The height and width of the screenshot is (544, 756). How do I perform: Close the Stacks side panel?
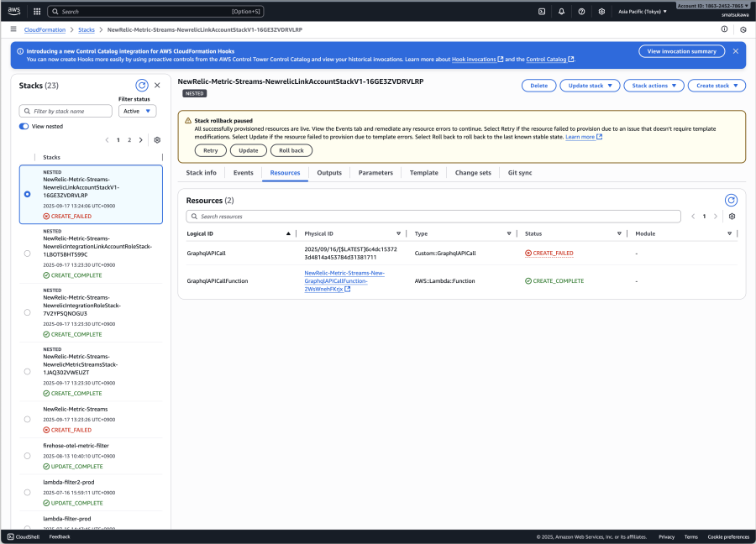(x=157, y=86)
